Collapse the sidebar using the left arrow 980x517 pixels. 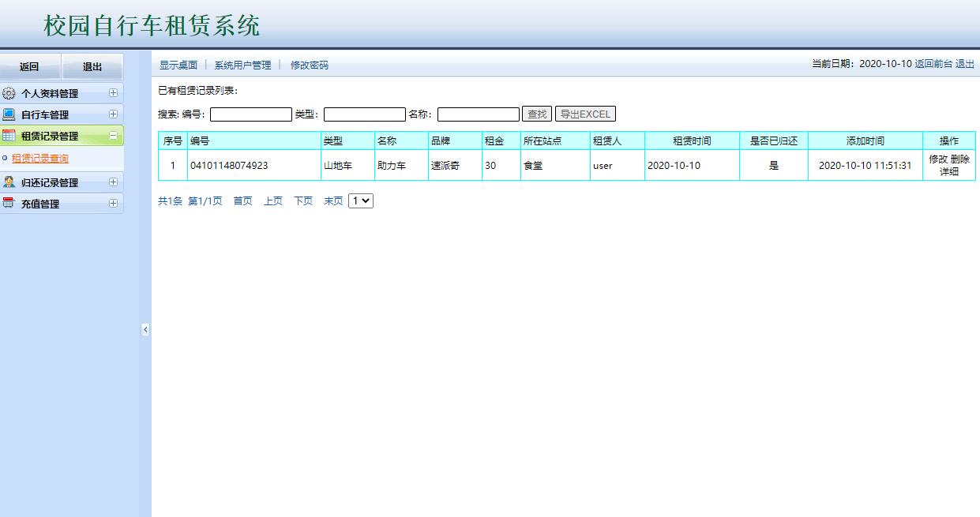(x=145, y=330)
